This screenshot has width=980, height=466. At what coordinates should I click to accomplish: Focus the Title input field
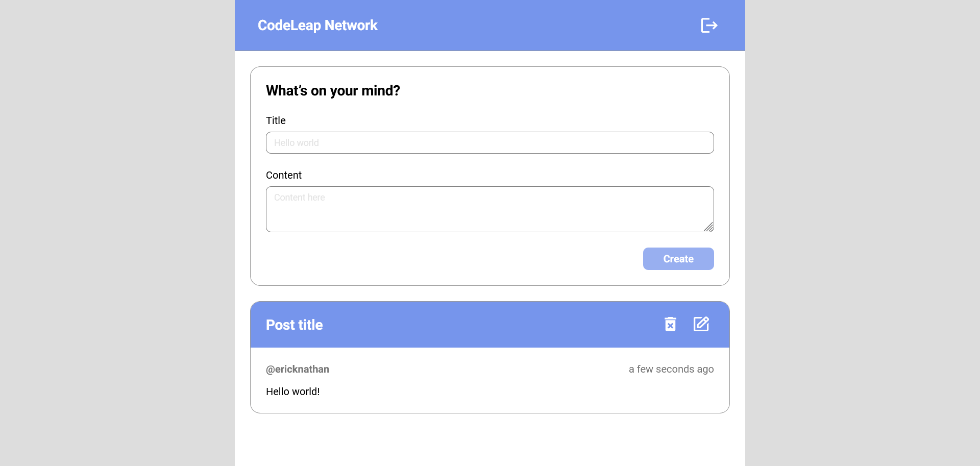tap(489, 143)
